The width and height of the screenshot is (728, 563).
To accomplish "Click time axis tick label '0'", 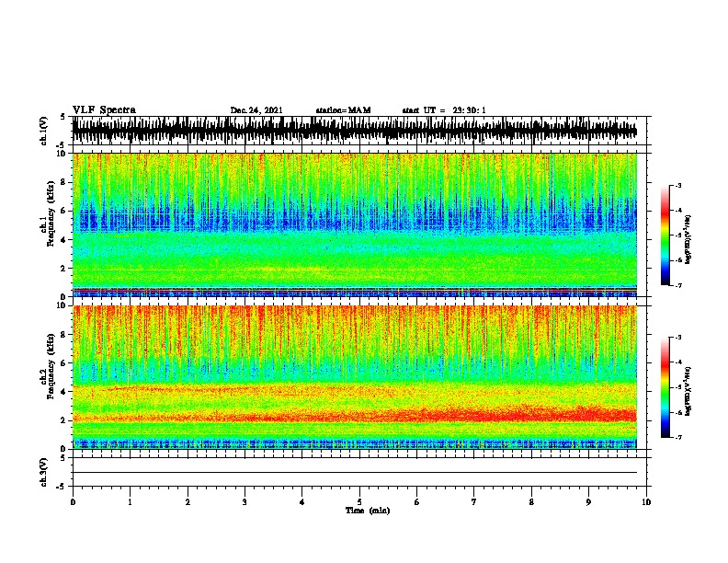I will click(73, 502).
